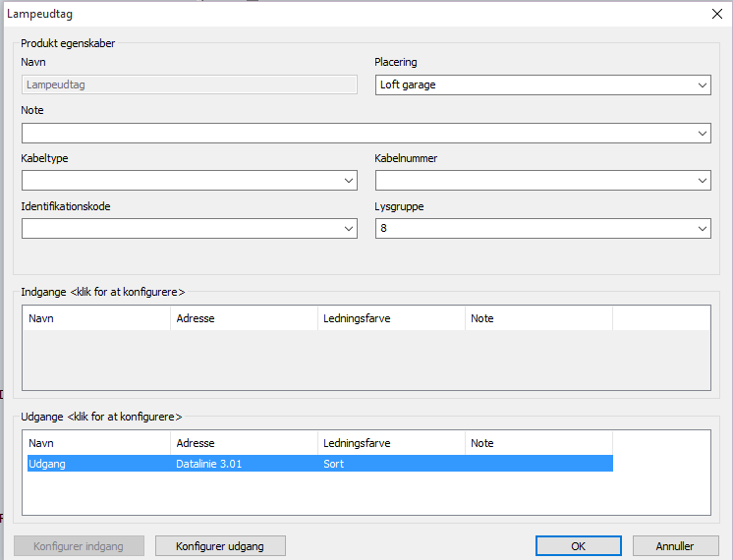Click the OK button
Viewport: 733px width, 560px height.
coord(578,546)
